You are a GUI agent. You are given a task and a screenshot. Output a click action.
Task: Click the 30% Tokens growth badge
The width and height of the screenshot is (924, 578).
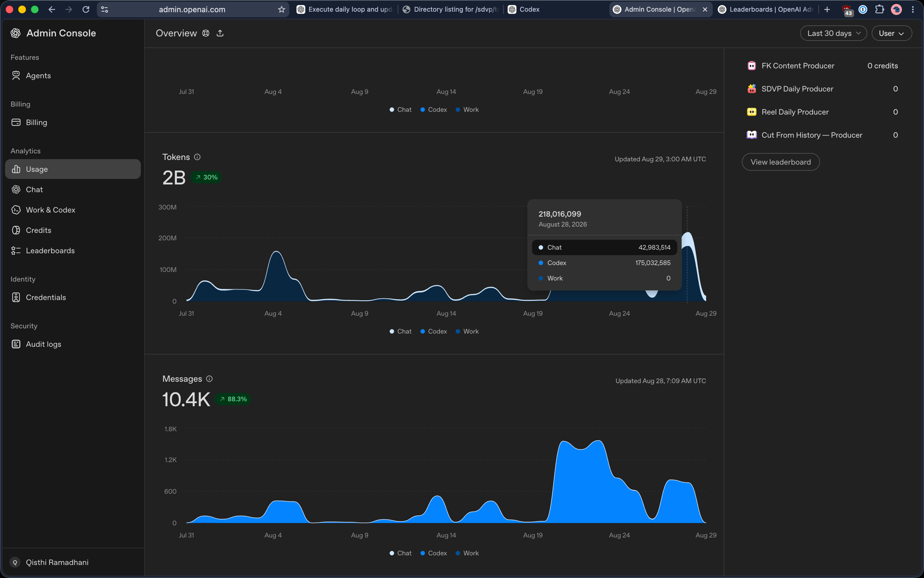click(206, 177)
